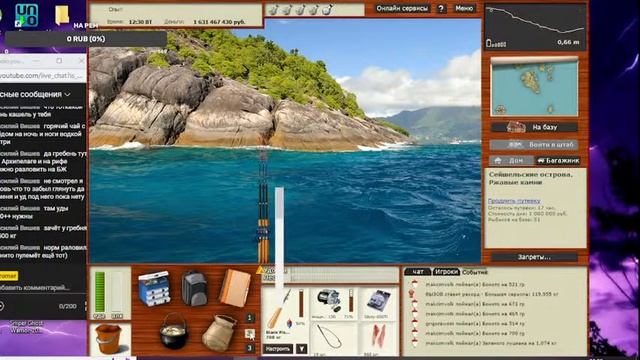Screen dimensions: 640x360
Task: Open the UNO desktop shortcut
Action: (26, 16)
